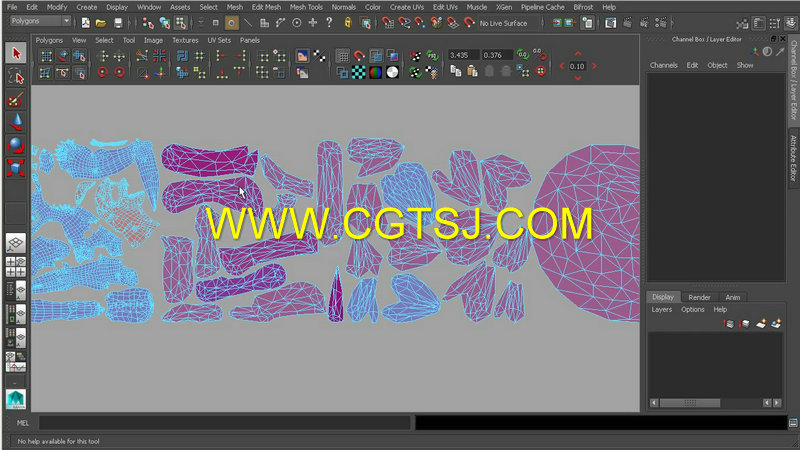
Task: Activate the Move tool cone icon
Action: click(x=16, y=122)
